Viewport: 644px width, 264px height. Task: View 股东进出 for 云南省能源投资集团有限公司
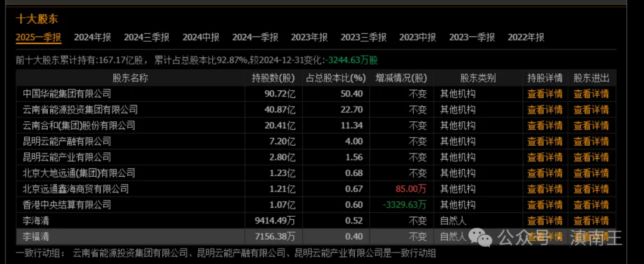pos(591,110)
